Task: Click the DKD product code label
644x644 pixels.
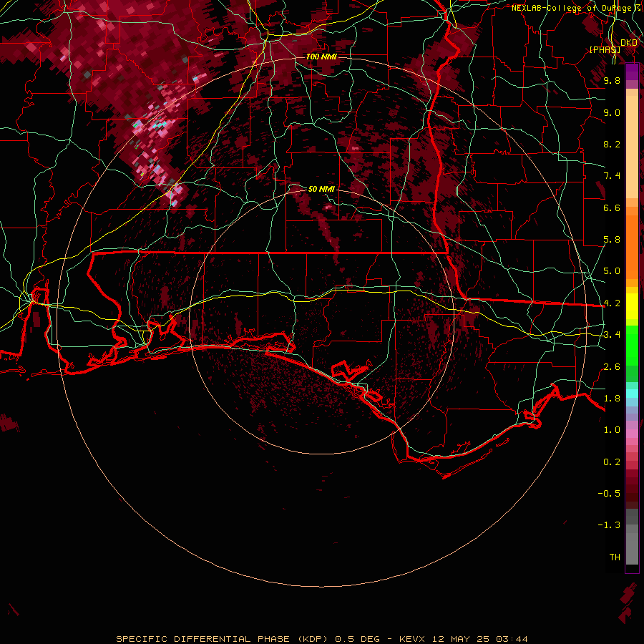Action: (628, 43)
